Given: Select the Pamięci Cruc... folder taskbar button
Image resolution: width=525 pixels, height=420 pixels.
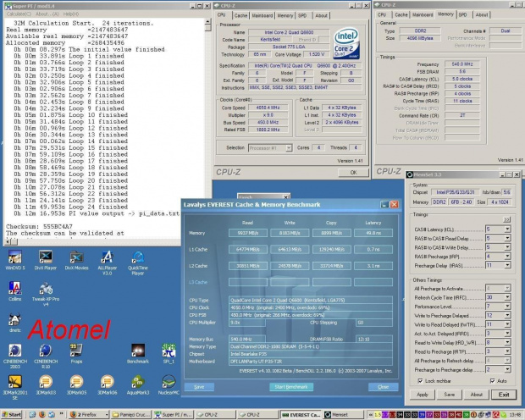Looking at the screenshot, I should (131, 415).
